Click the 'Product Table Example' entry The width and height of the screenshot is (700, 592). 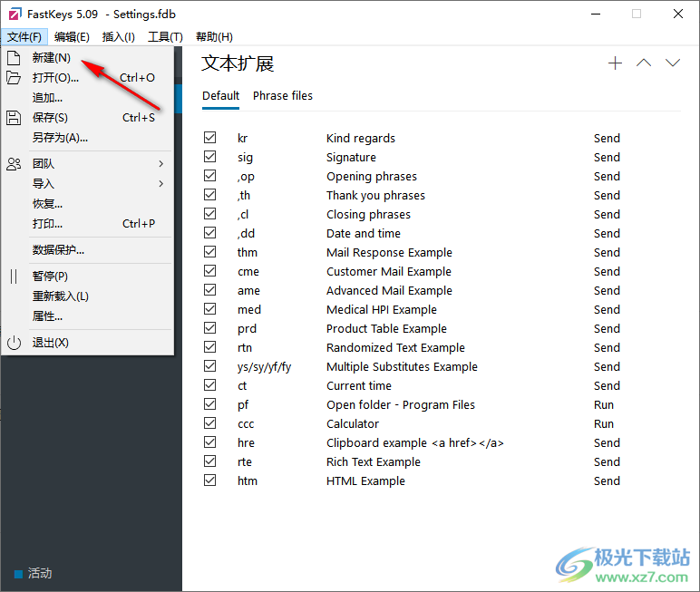[x=386, y=328]
